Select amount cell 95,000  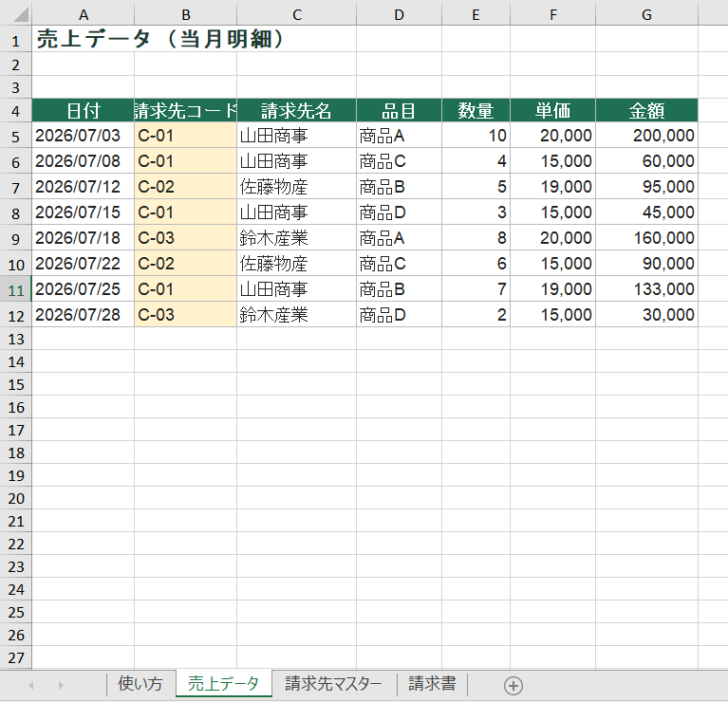pos(646,187)
